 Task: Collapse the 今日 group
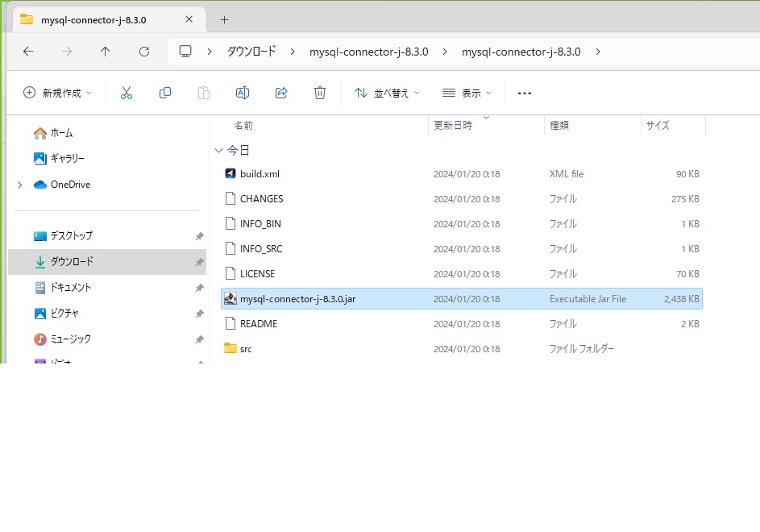(x=219, y=150)
